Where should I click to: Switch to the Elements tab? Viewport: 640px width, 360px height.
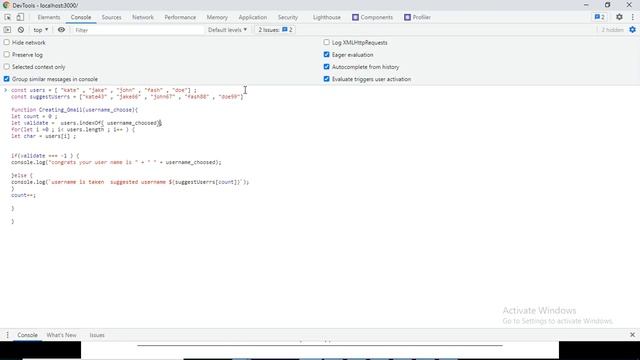click(49, 17)
